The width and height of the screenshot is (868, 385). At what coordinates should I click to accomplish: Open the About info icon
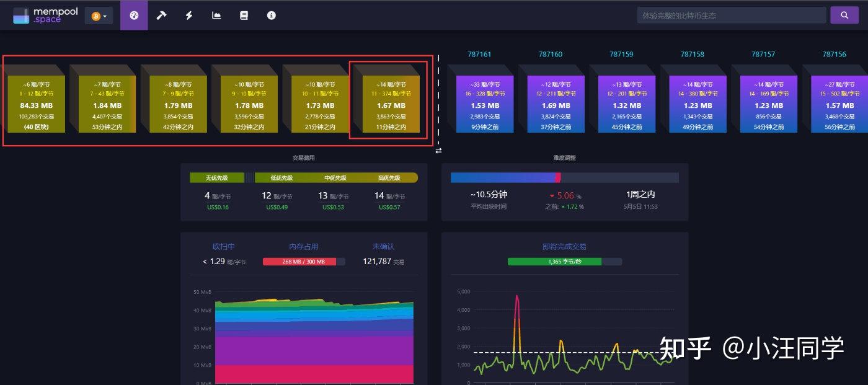(271, 15)
